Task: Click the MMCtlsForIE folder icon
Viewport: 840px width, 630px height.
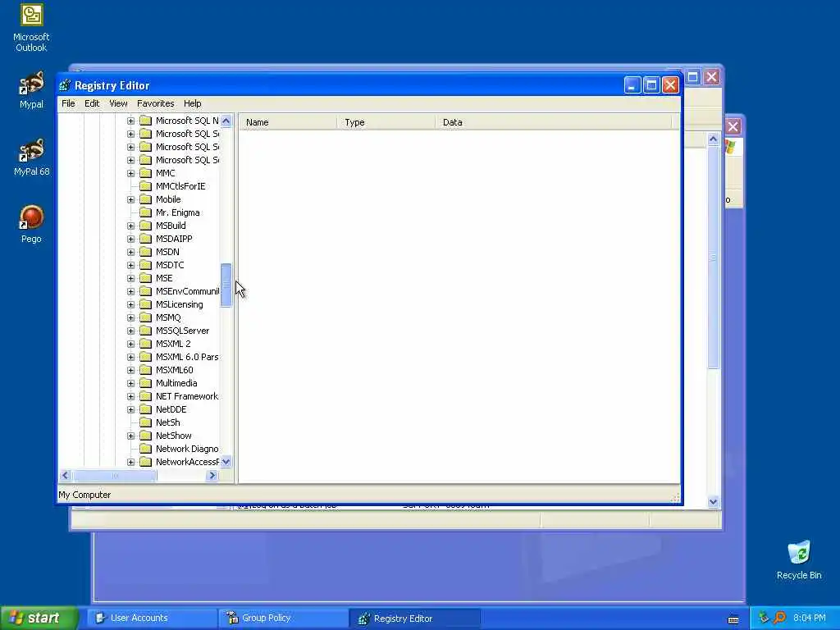Action: tap(145, 186)
